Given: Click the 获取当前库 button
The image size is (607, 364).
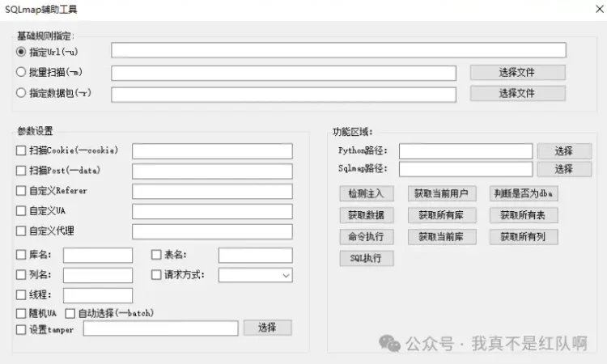Looking at the screenshot, I should (442, 237).
